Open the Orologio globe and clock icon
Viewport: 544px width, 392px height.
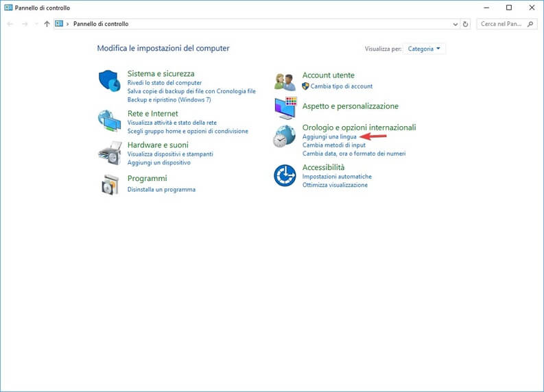click(x=285, y=136)
